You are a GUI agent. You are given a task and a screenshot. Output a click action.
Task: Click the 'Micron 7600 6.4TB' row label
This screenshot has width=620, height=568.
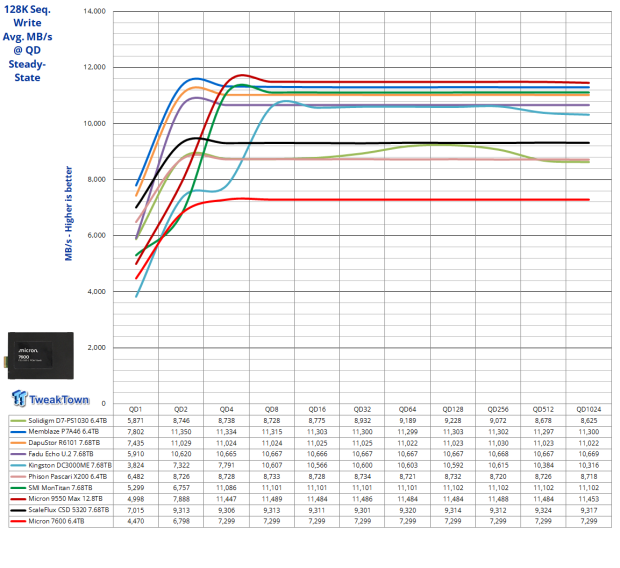[57, 521]
